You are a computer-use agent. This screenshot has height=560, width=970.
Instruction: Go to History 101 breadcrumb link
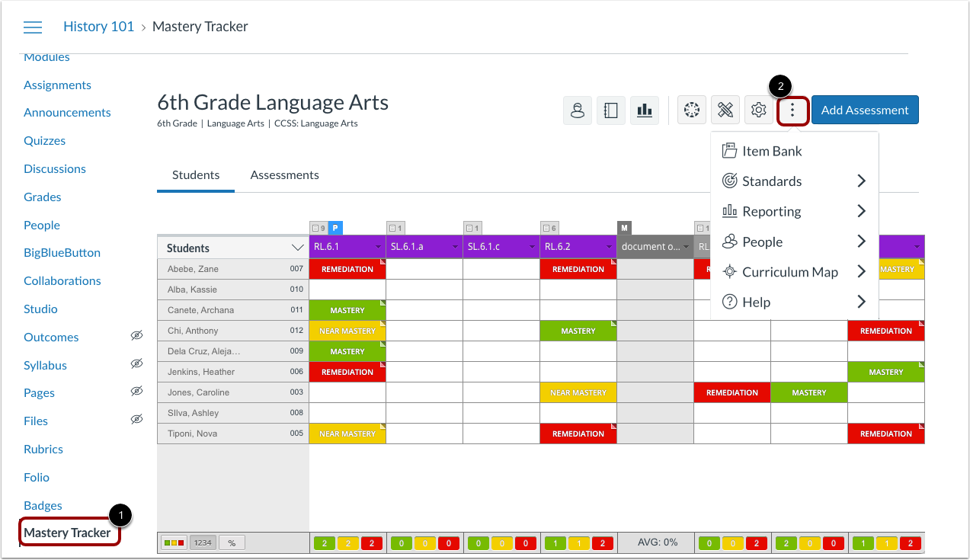click(99, 27)
